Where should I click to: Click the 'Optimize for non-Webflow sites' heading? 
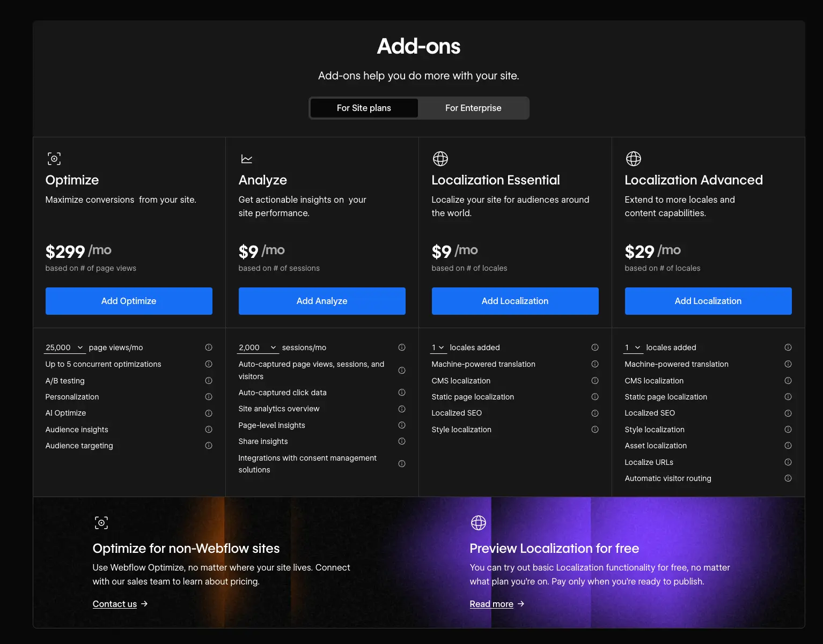pyautogui.click(x=186, y=548)
